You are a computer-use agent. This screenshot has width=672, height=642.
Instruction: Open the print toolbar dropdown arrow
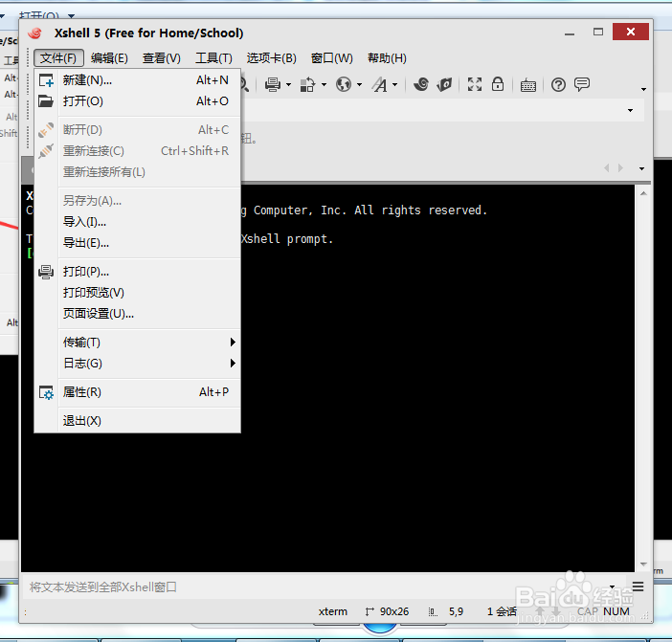click(x=288, y=85)
